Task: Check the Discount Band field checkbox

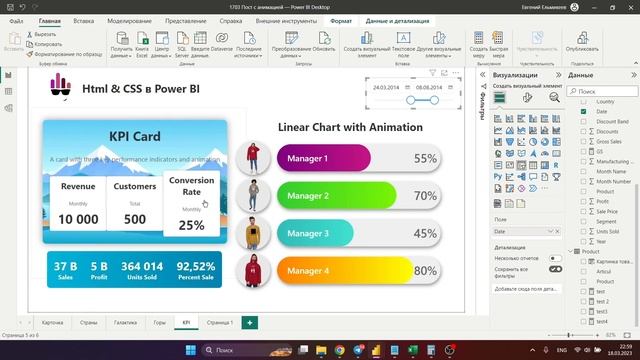Action: [583, 122]
